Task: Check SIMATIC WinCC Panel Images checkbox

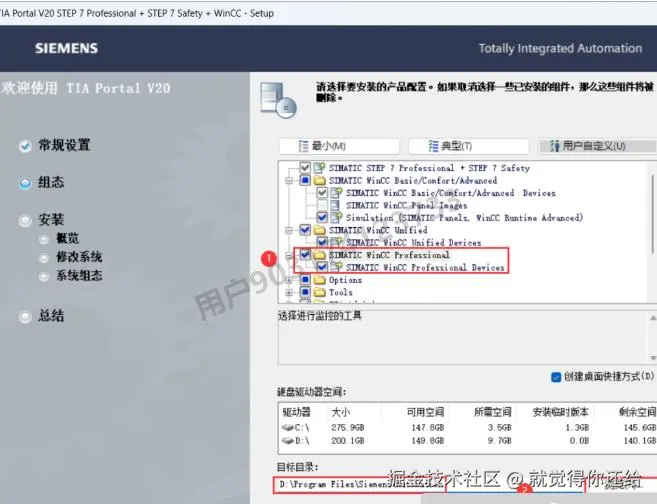Action: (322, 205)
